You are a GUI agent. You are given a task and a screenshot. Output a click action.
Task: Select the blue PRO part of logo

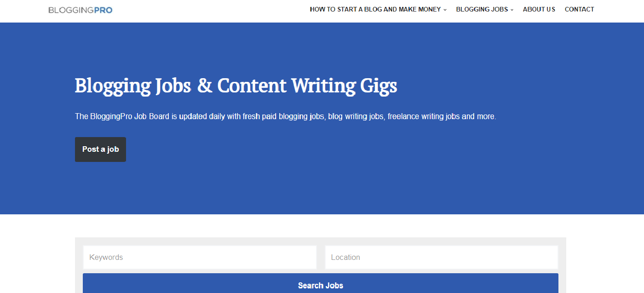pyautogui.click(x=103, y=10)
